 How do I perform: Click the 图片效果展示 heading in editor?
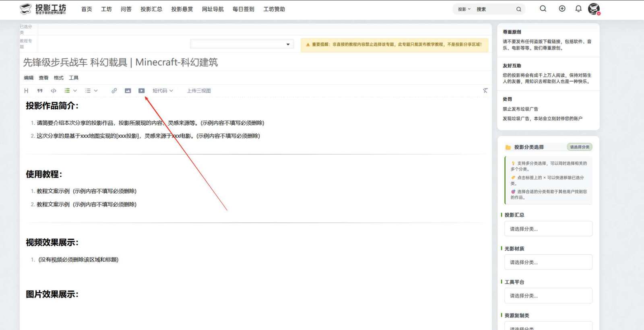pyautogui.click(x=52, y=294)
